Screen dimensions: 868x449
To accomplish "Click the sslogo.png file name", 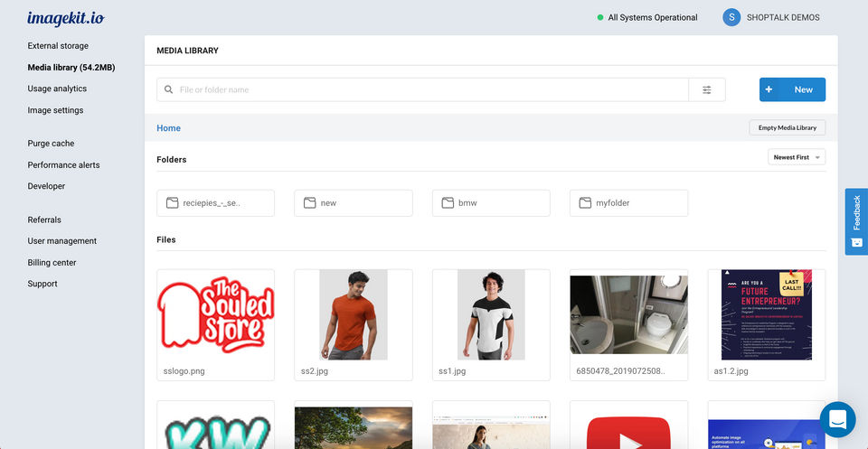I will point(184,371).
